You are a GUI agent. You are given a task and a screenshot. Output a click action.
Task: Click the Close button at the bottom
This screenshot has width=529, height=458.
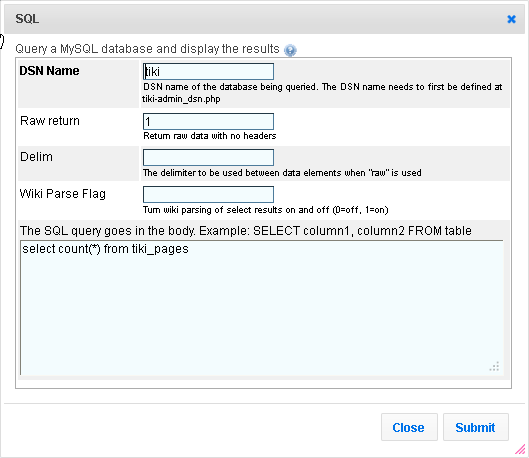click(409, 427)
